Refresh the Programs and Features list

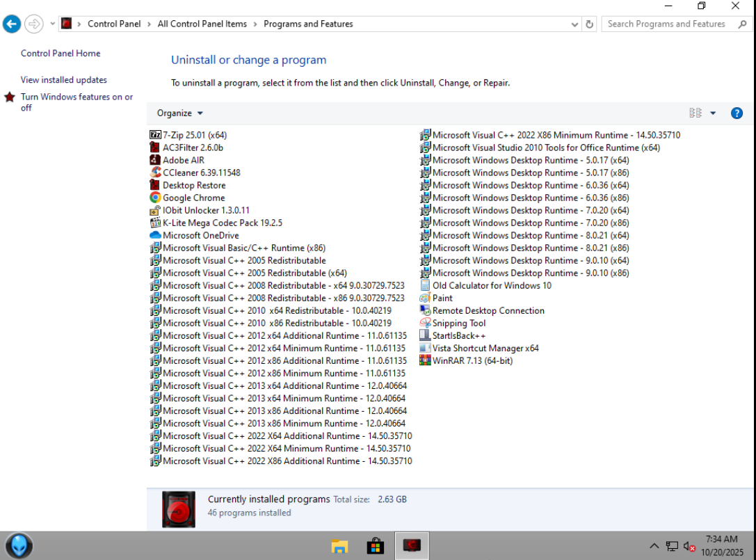tap(589, 24)
